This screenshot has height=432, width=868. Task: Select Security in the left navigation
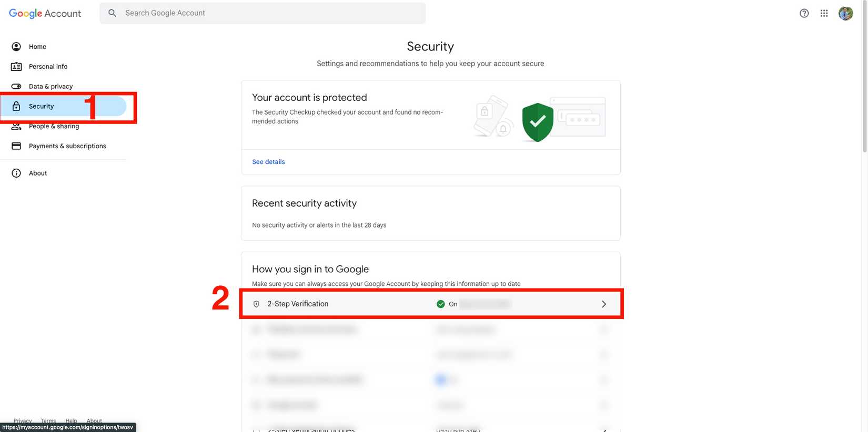[41, 106]
